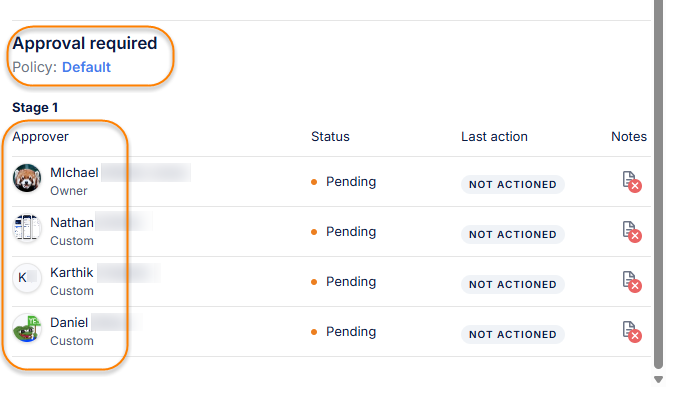Click Daniel's frog avatar
The height and width of the screenshot is (404, 676).
tap(27, 329)
